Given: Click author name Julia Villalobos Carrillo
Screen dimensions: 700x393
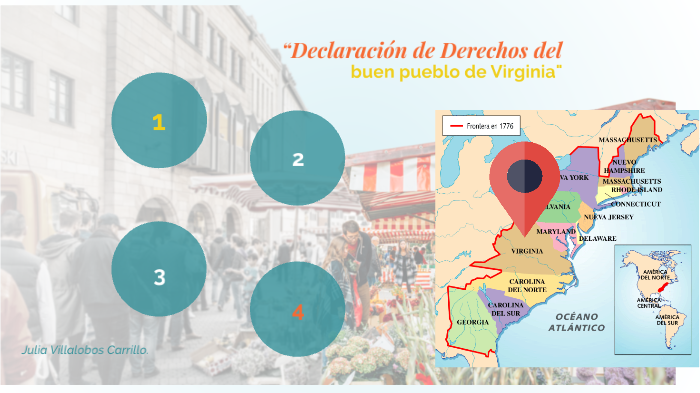Looking at the screenshot, I should point(85,350).
